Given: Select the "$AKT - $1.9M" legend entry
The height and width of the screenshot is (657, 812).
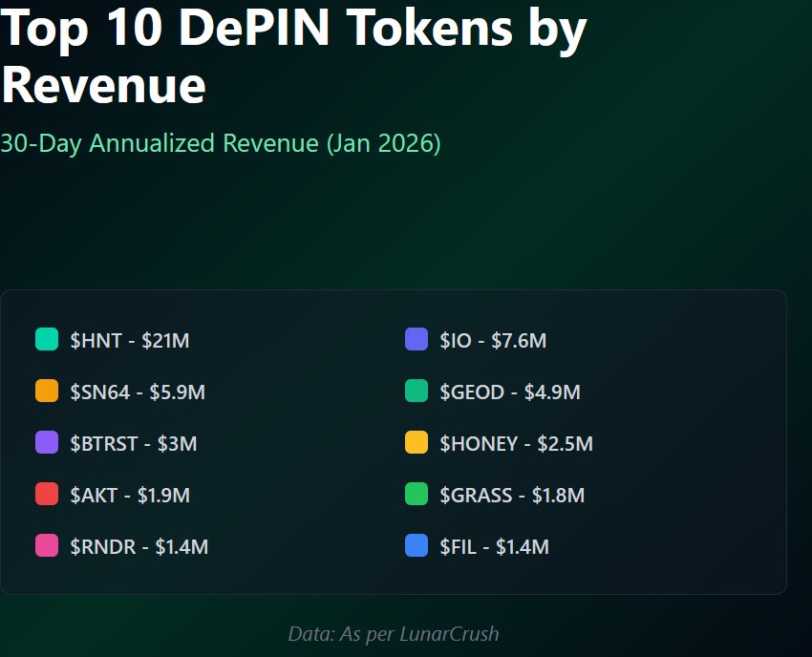Looking at the screenshot, I should click(x=130, y=496).
